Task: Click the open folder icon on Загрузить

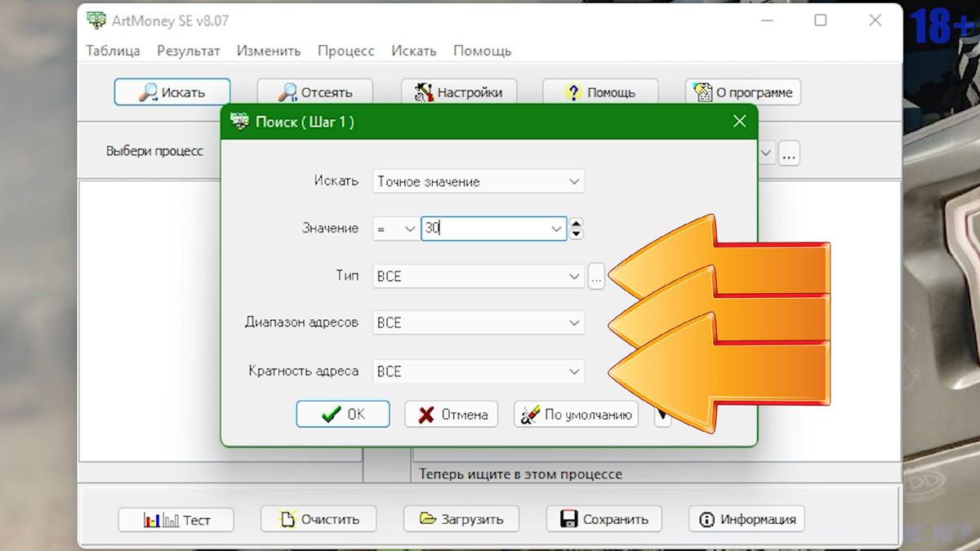Action: pos(428,518)
